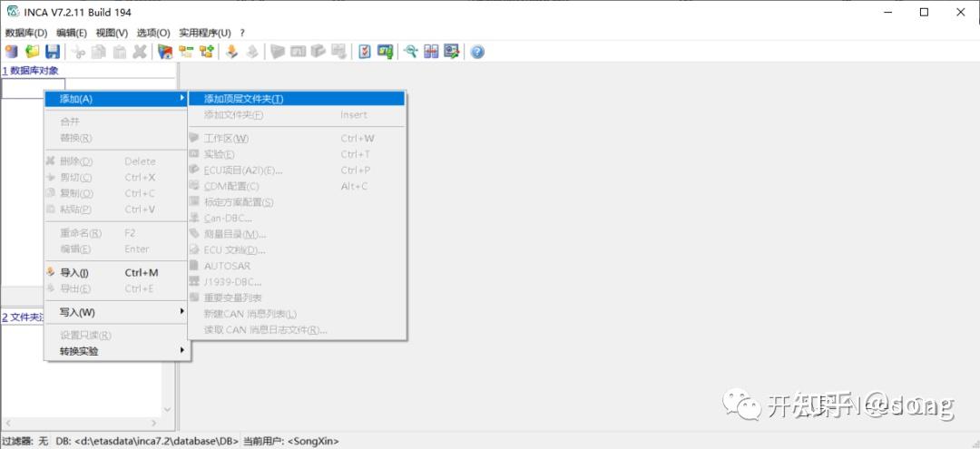Click the greyed export arrow toolbar icon
Screen dimensions: 980x449
[x=252, y=52]
